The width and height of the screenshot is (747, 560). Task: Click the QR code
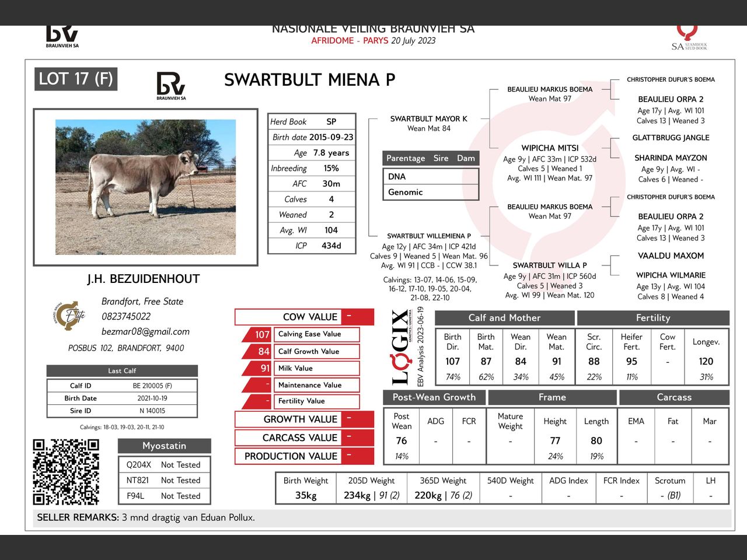pyautogui.click(x=65, y=471)
